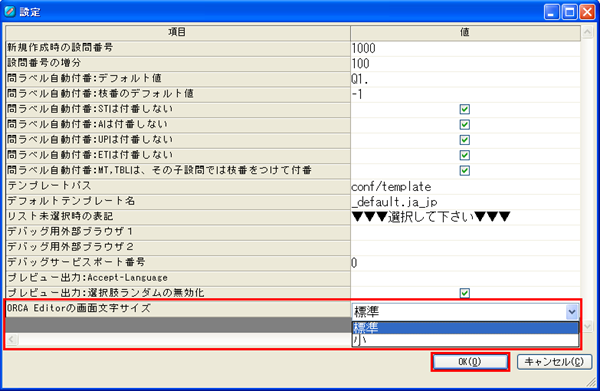
Task: Close the 設定 dialog window
Action: (587, 12)
